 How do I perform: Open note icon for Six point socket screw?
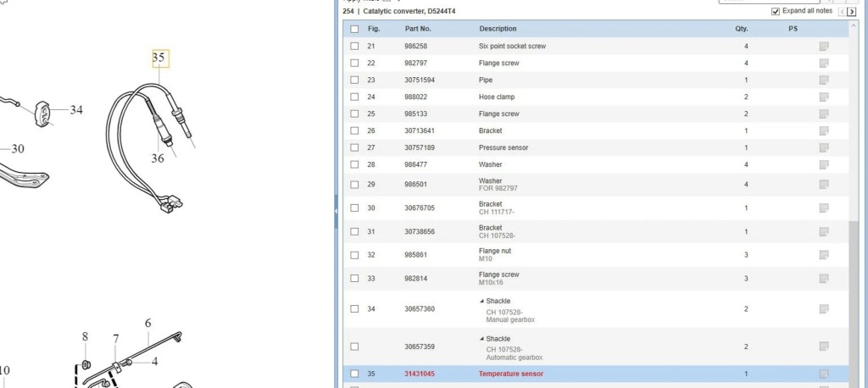click(824, 46)
